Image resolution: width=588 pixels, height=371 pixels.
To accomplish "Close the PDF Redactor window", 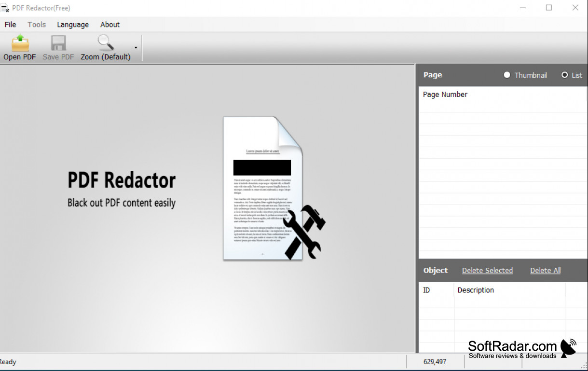I will click(x=575, y=8).
